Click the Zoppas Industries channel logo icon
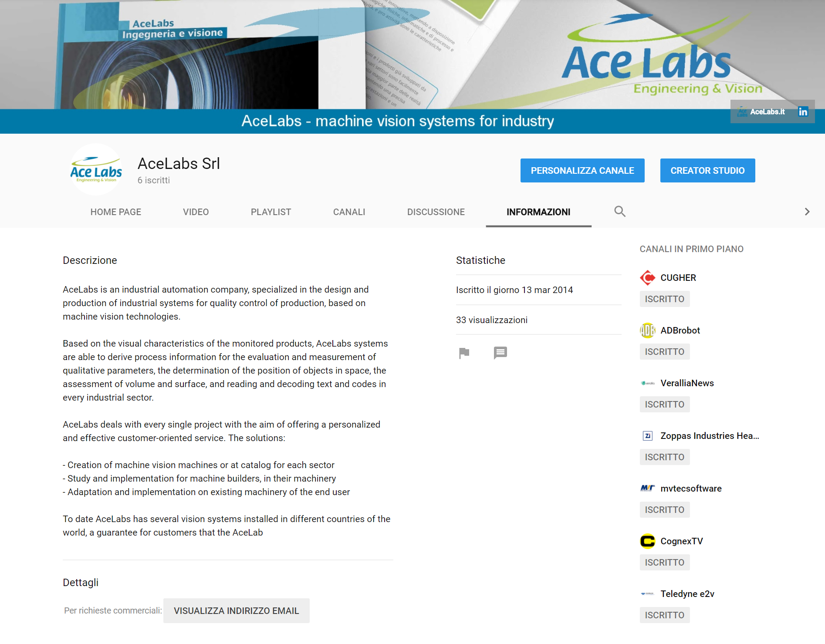The width and height of the screenshot is (825, 644). (x=648, y=436)
